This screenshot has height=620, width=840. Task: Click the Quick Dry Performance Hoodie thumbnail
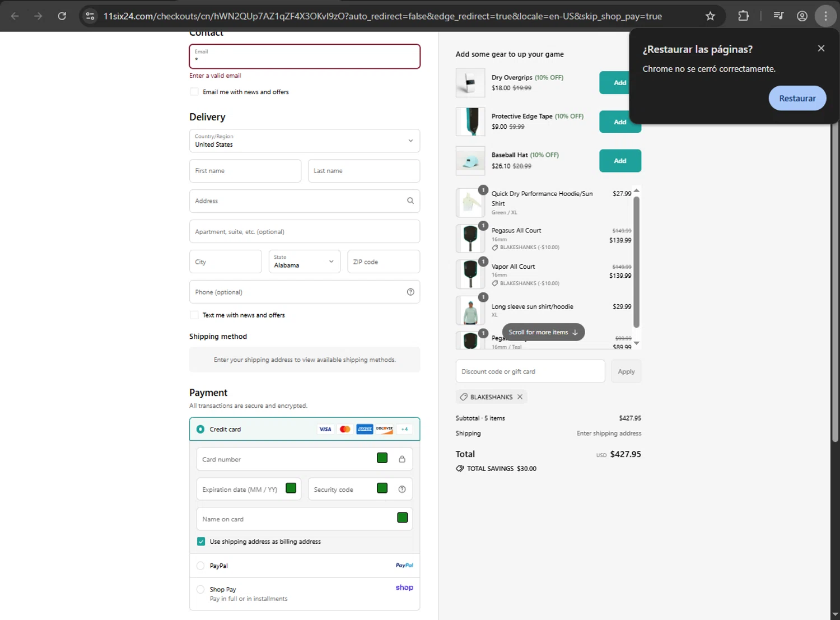470,203
